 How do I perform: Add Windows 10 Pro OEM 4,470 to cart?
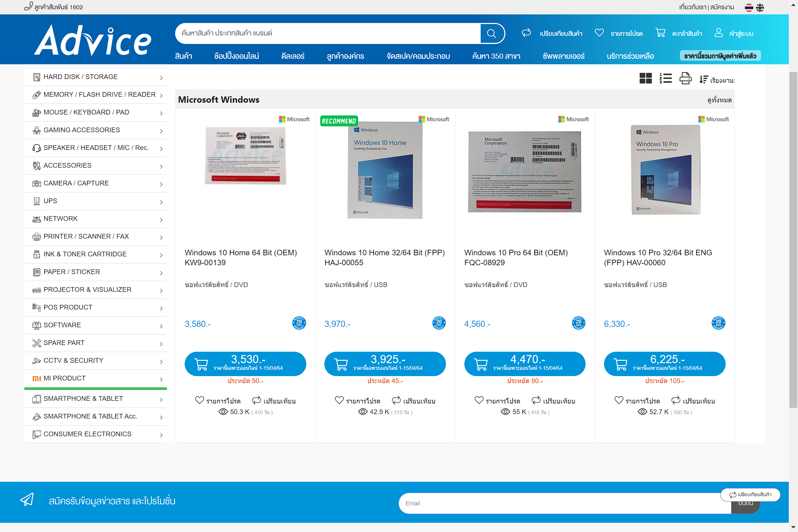pyautogui.click(x=525, y=364)
